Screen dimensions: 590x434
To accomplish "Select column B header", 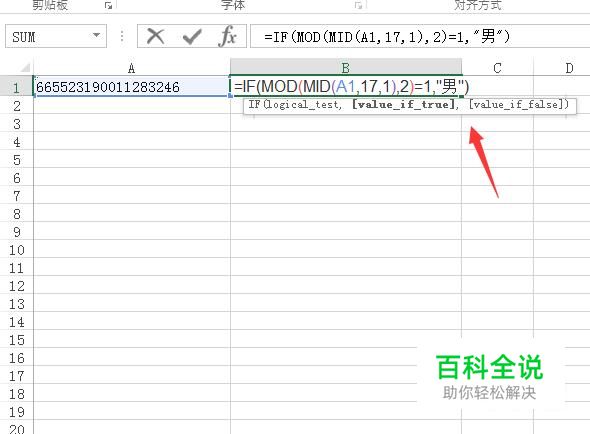I will tap(346, 68).
